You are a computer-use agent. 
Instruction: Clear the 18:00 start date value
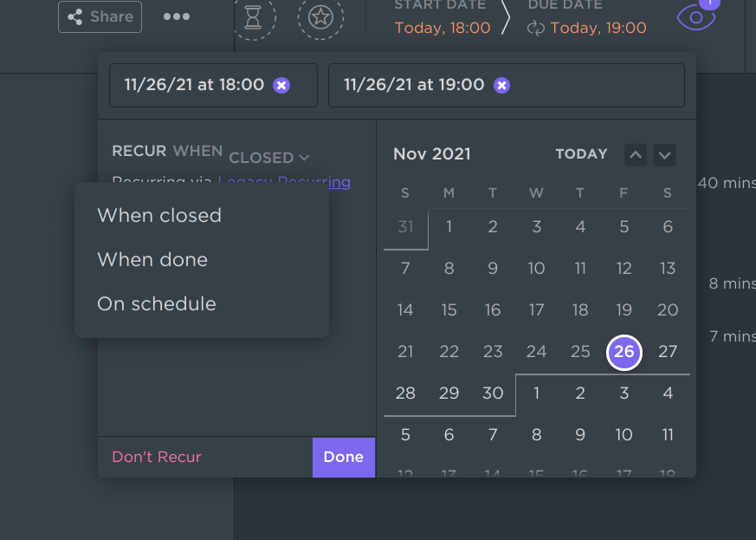pyautogui.click(x=281, y=86)
